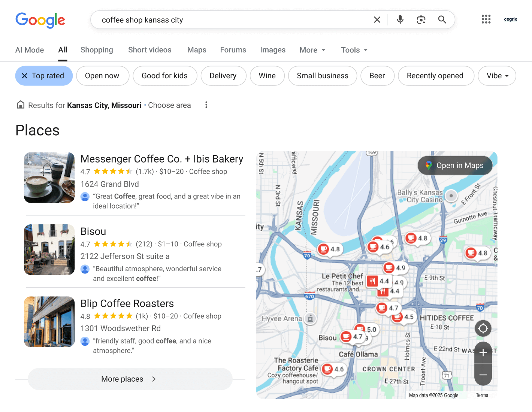Image resolution: width=532 pixels, height=412 pixels.
Task: Click the 1624 Grand Blvd address
Action: 110,184
